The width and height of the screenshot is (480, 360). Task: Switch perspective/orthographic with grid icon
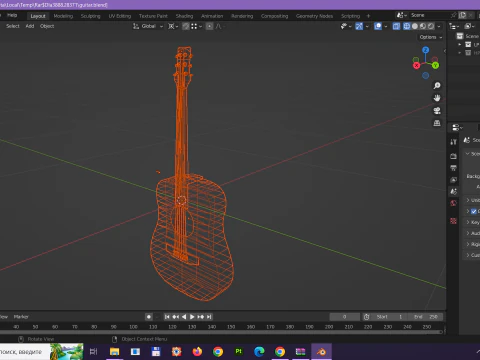tap(437, 123)
